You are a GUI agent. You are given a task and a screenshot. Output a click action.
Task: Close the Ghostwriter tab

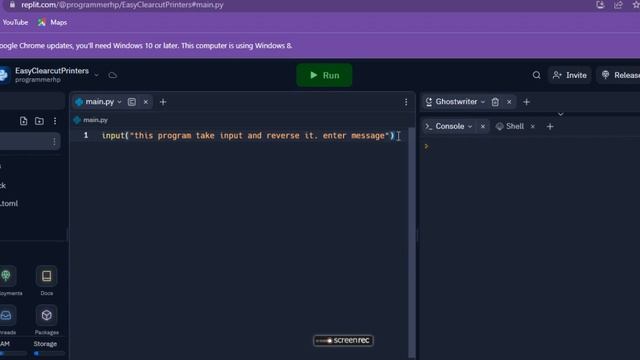point(509,102)
